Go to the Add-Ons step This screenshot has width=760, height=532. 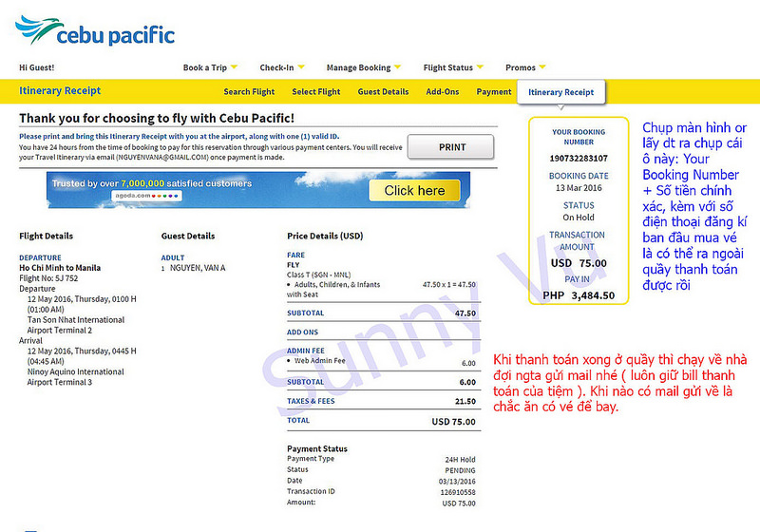[443, 92]
